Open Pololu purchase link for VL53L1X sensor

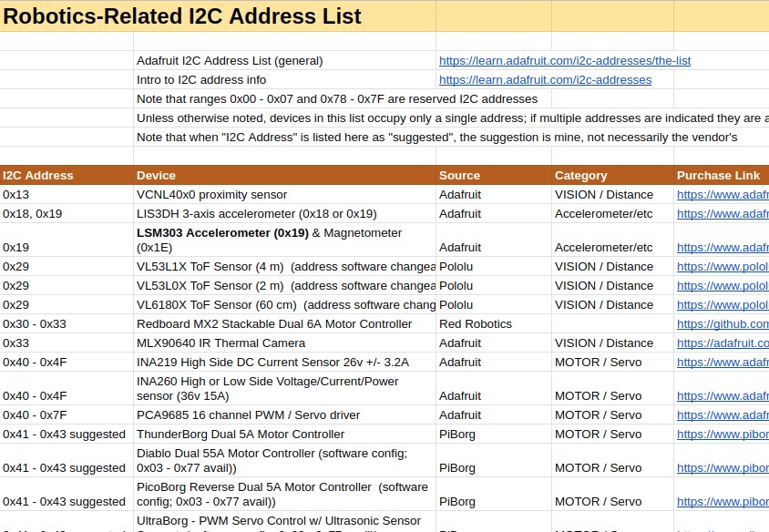(722, 267)
